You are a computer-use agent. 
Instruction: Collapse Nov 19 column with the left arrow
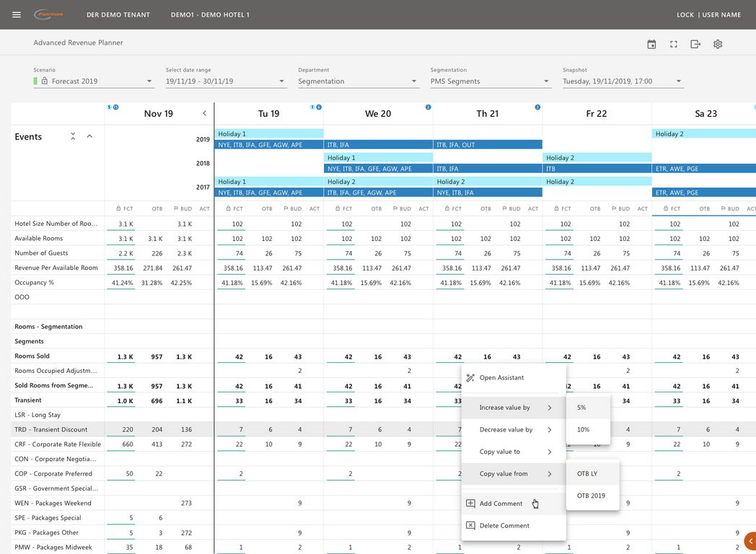point(204,113)
